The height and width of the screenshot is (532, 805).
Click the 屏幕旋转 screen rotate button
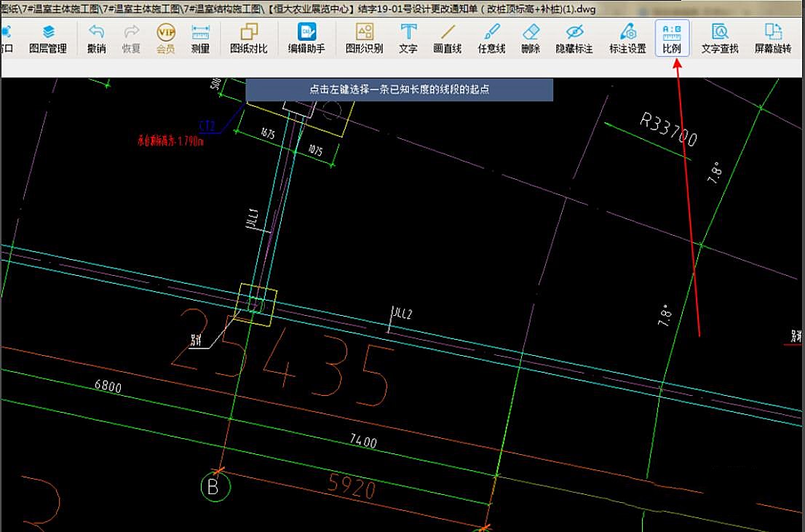[773, 39]
